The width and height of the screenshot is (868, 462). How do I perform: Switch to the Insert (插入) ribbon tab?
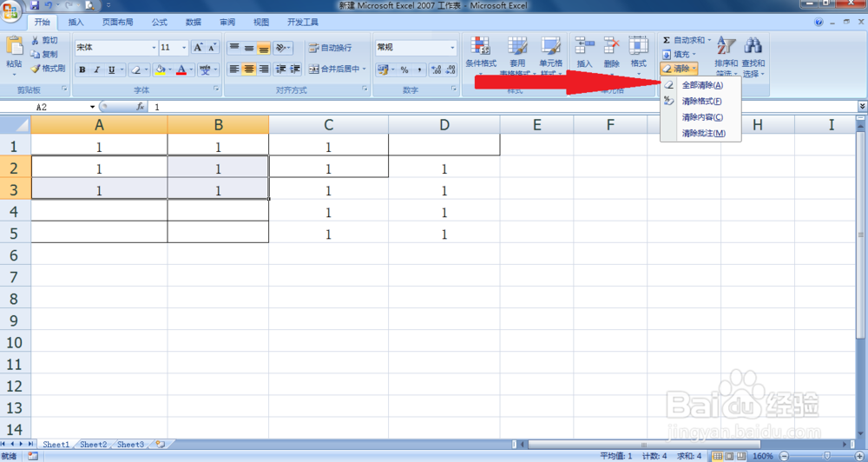tap(76, 23)
